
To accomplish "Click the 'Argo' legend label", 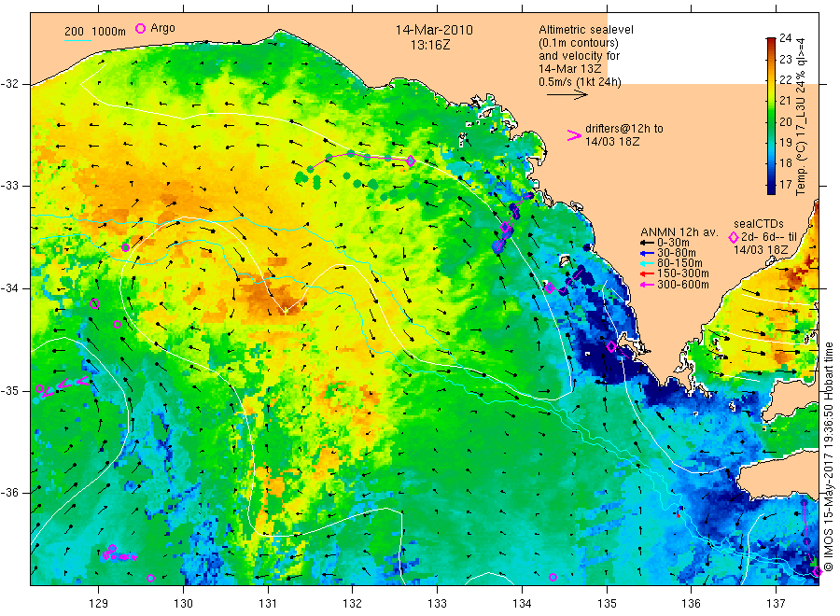I will coord(162,28).
